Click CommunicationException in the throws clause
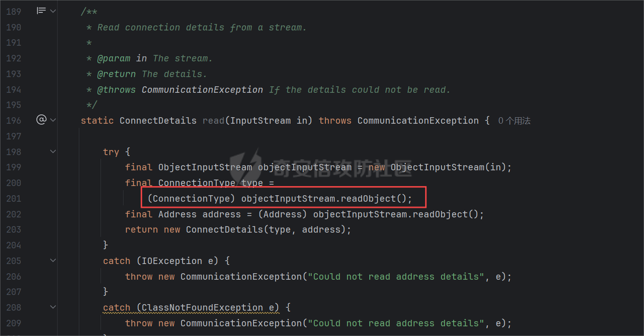This screenshot has height=336, width=644. click(x=418, y=121)
